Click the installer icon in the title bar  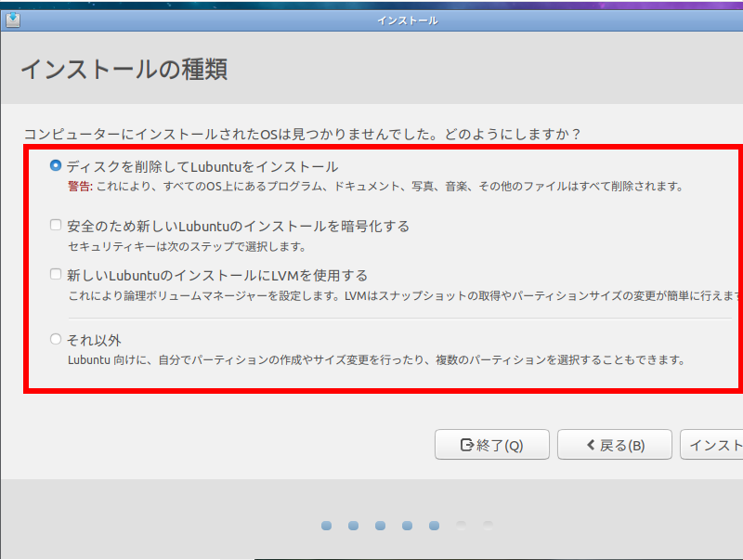pyautogui.click(x=13, y=20)
